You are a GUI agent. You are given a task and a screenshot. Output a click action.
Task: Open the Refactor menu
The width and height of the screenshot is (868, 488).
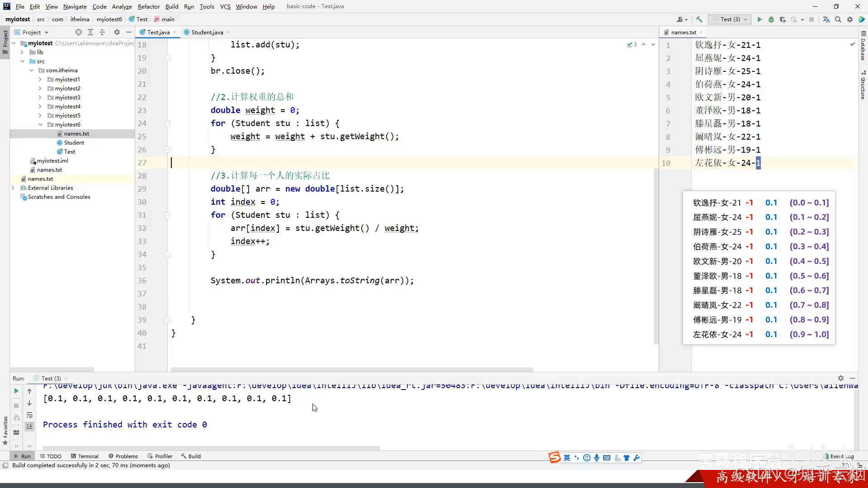(x=149, y=6)
